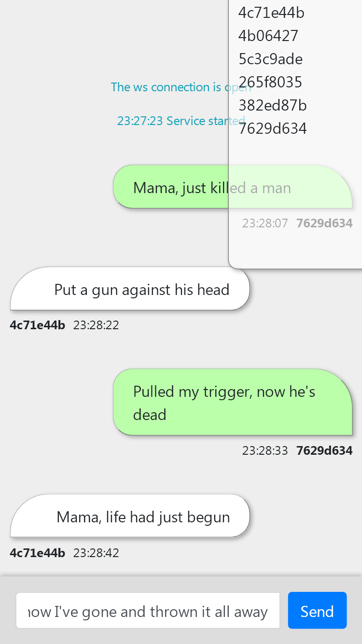
Task: Click the "23:27:23 Service started" notice
Action: click(181, 121)
